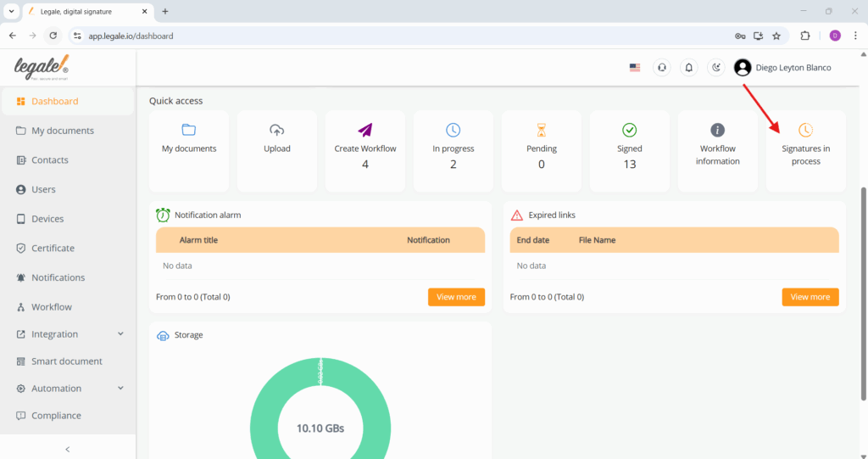Close the Legale browser tab
Screen dimensions: 868x459
[144, 11]
